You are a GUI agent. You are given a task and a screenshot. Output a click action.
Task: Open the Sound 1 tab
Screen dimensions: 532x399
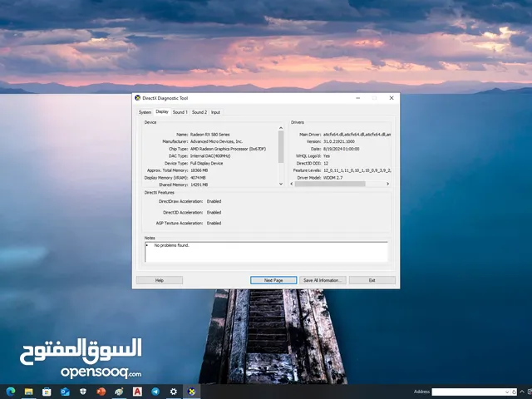(180, 112)
